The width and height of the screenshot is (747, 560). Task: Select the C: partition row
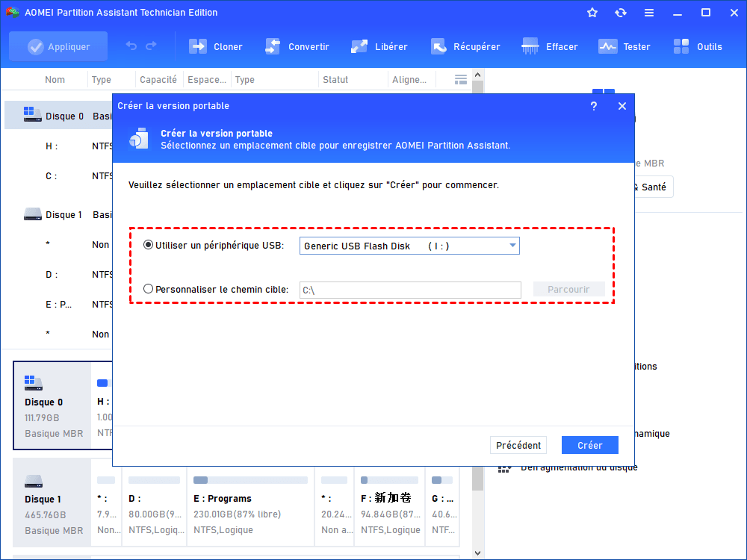pos(58,176)
